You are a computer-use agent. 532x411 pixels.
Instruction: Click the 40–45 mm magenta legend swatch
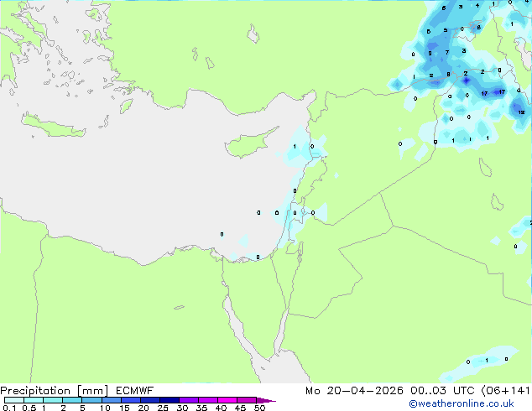[x=227, y=400]
